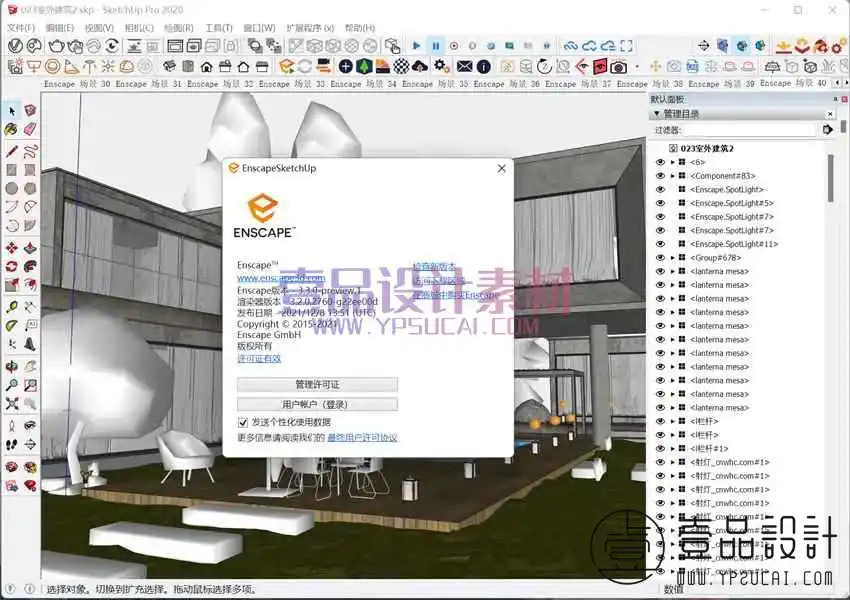Activate the footprints Walk tool
Image resolution: width=850 pixels, height=600 pixels.
click(11, 444)
